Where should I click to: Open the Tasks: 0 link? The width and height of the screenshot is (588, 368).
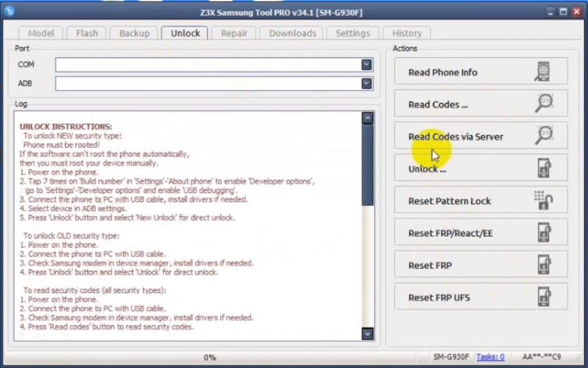pos(490,357)
